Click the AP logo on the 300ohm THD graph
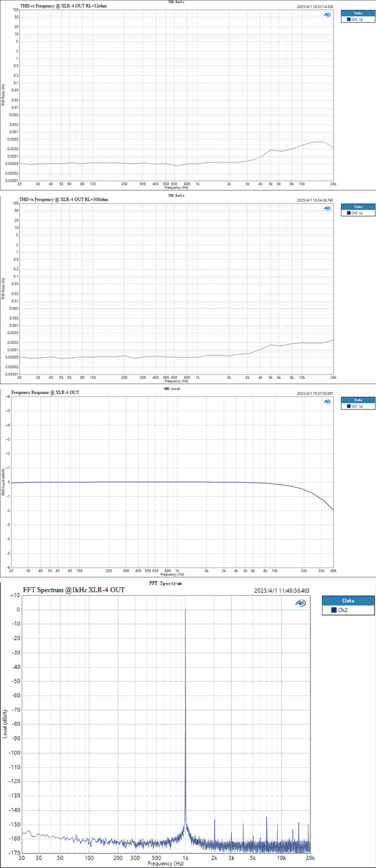 pyautogui.click(x=327, y=208)
